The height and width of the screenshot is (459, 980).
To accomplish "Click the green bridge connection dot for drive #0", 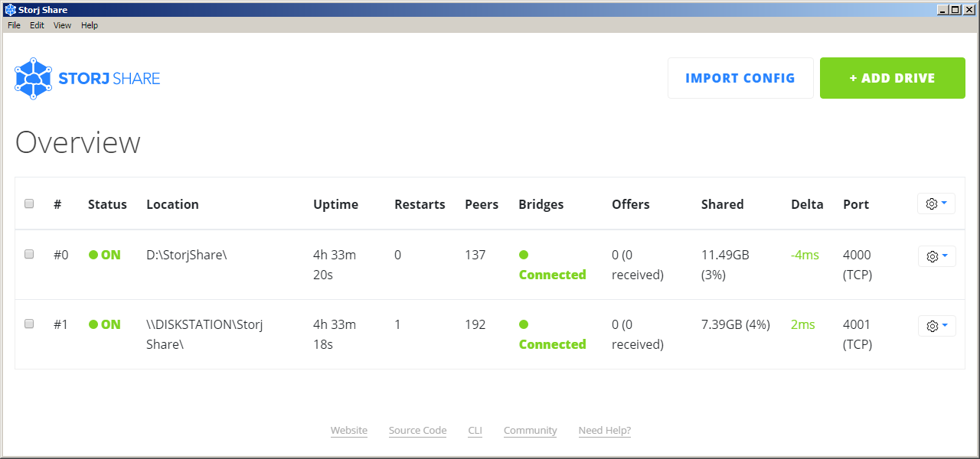I will point(524,255).
